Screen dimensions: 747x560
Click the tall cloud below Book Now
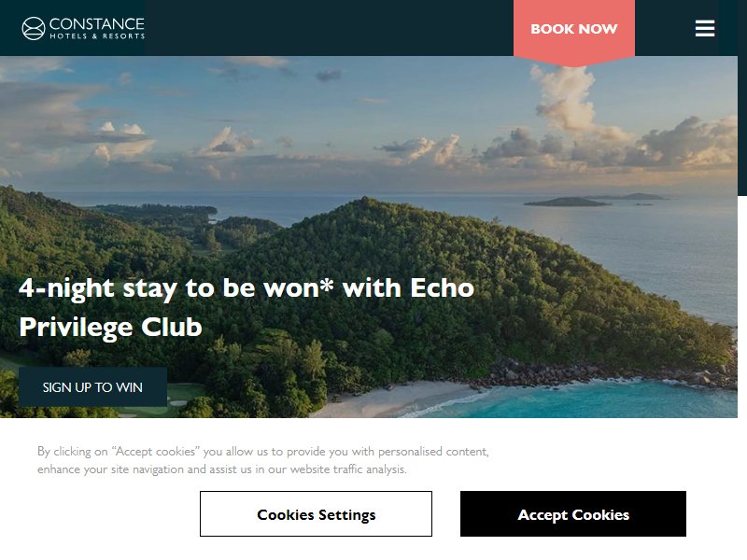(x=567, y=100)
